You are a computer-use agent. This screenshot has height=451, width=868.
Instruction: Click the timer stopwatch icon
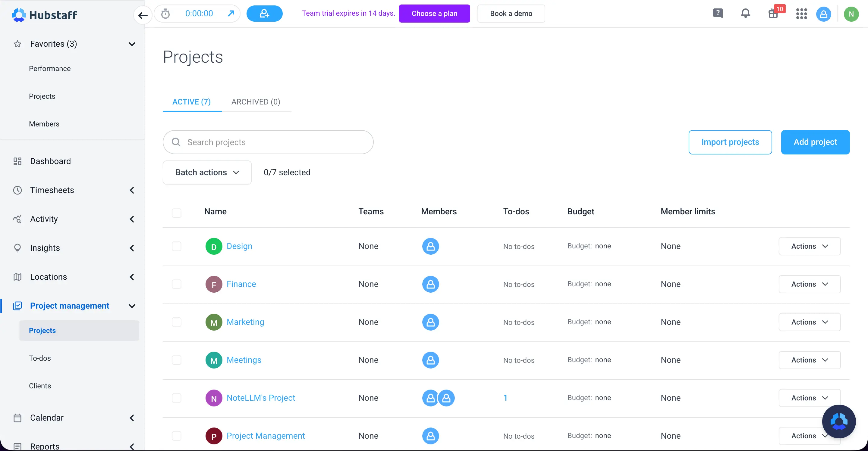[165, 14]
